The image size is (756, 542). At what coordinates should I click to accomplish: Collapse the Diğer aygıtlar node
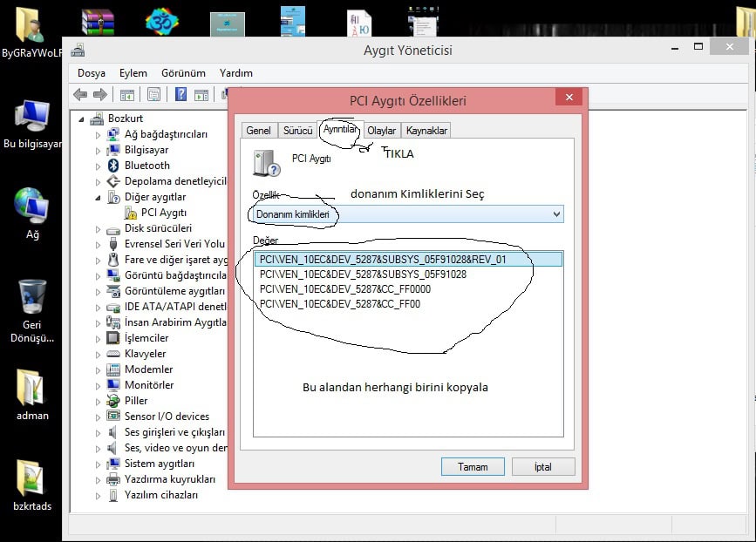point(98,198)
